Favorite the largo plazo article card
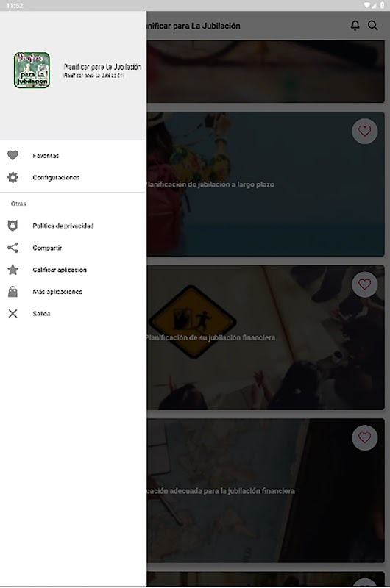This screenshot has height=588, width=390. (364, 131)
